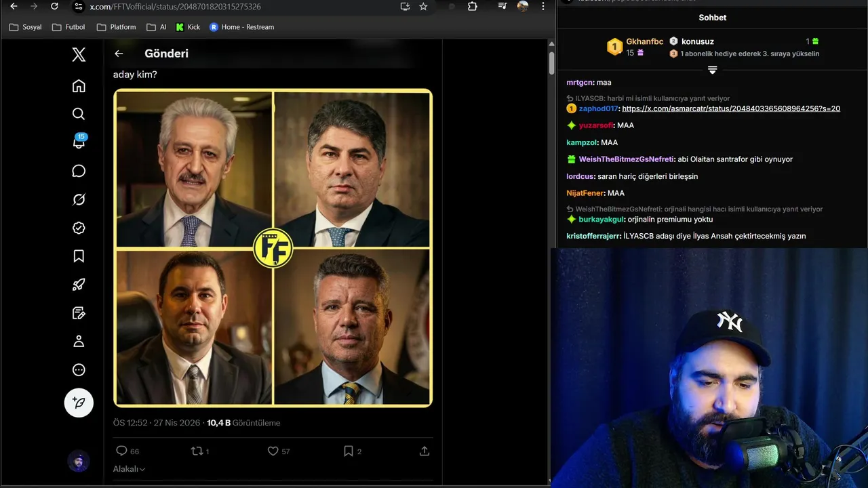868x488 pixels.
Task: Go to Home feed icon
Action: pos(79,85)
